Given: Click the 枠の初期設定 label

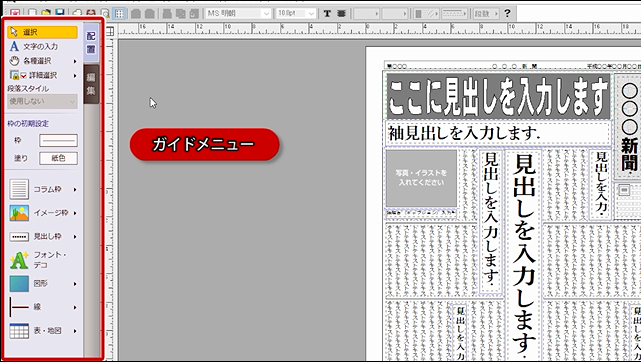Looking at the screenshot, I should tap(28, 123).
